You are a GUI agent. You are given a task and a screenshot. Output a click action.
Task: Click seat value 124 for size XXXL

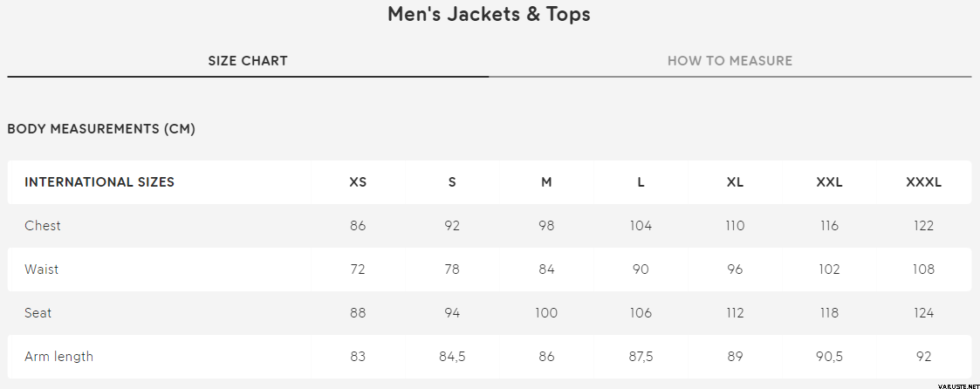point(923,313)
